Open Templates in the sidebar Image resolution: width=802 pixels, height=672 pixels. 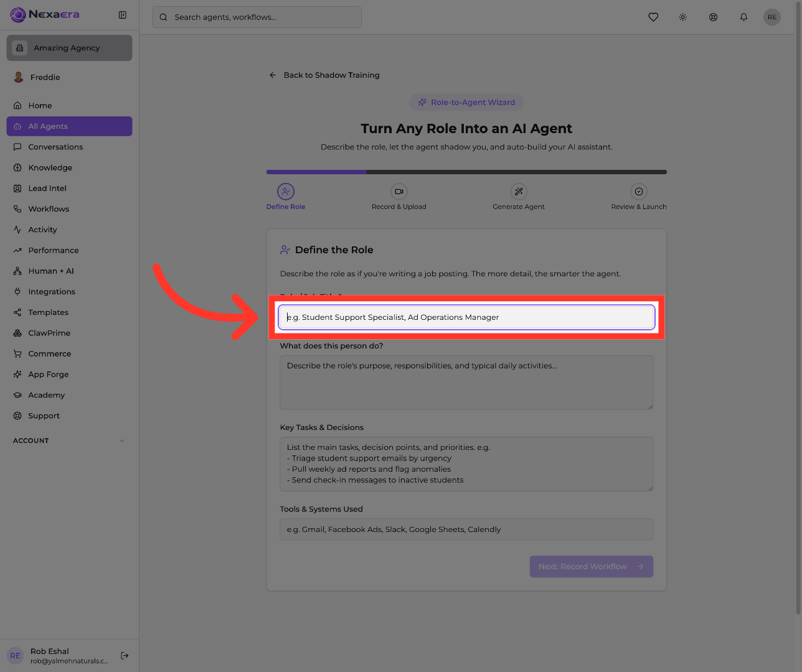click(x=69, y=312)
